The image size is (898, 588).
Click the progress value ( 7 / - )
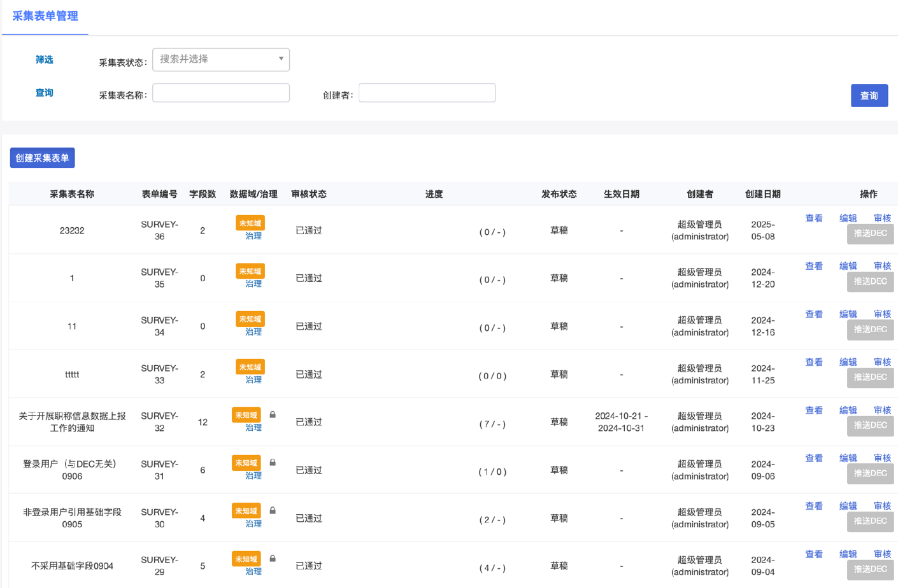pos(492,424)
